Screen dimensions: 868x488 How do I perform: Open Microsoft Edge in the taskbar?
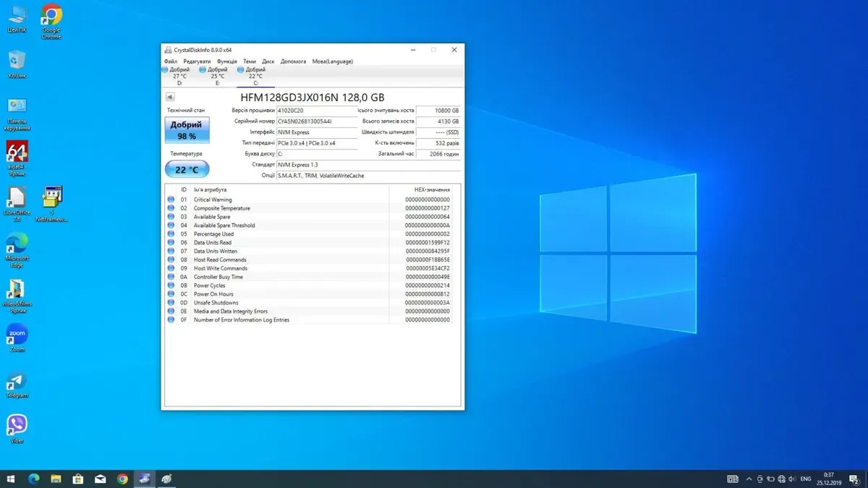[x=33, y=479]
